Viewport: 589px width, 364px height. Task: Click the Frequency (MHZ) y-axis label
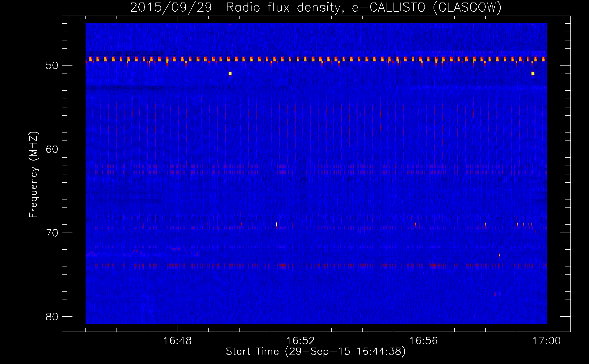point(33,175)
